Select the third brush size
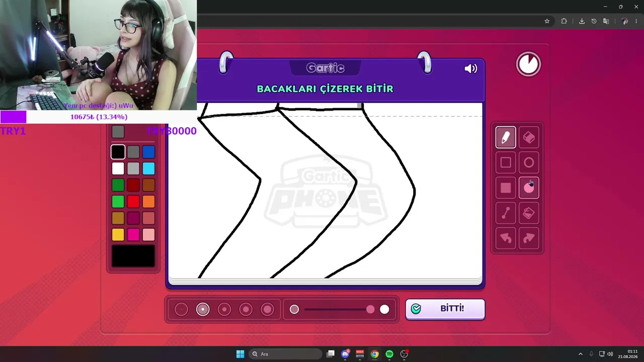This screenshot has height=362, width=644. click(224, 309)
